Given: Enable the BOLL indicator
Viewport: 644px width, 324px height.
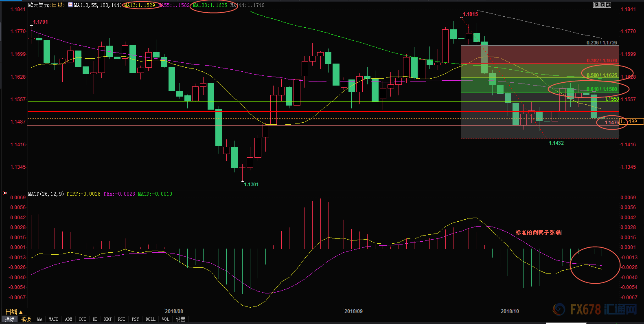Looking at the screenshot, I should pos(150,319).
